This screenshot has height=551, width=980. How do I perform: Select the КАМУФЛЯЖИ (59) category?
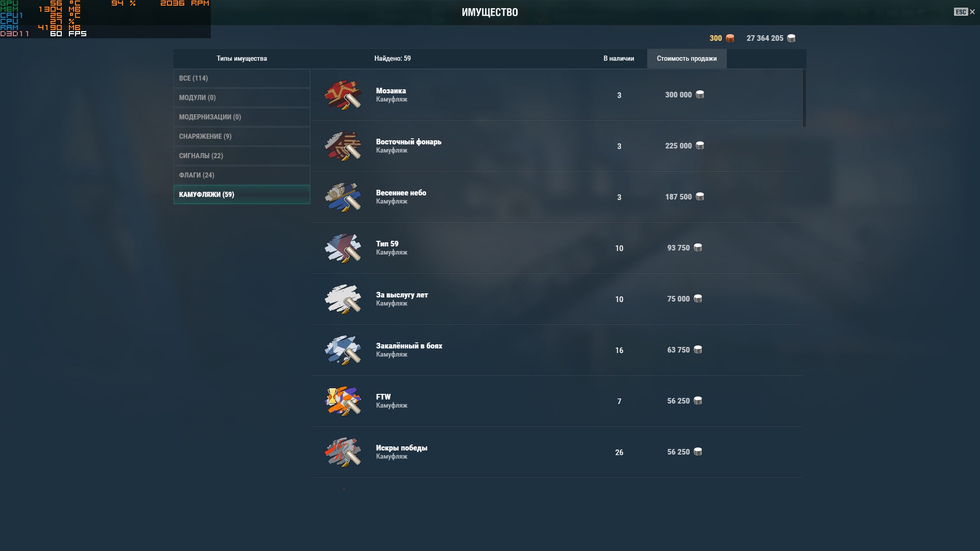pyautogui.click(x=242, y=194)
